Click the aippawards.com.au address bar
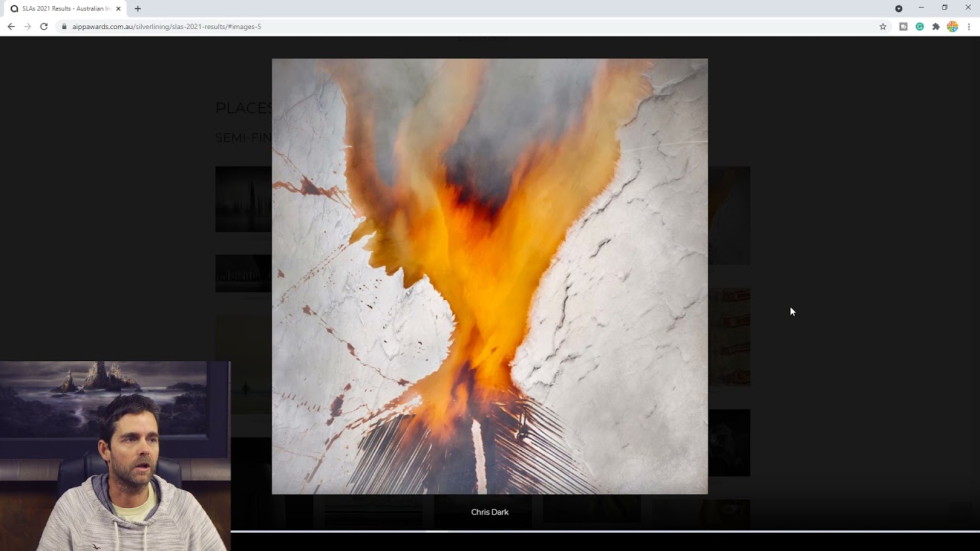Image resolution: width=980 pixels, height=551 pixels. pyautogui.click(x=467, y=26)
